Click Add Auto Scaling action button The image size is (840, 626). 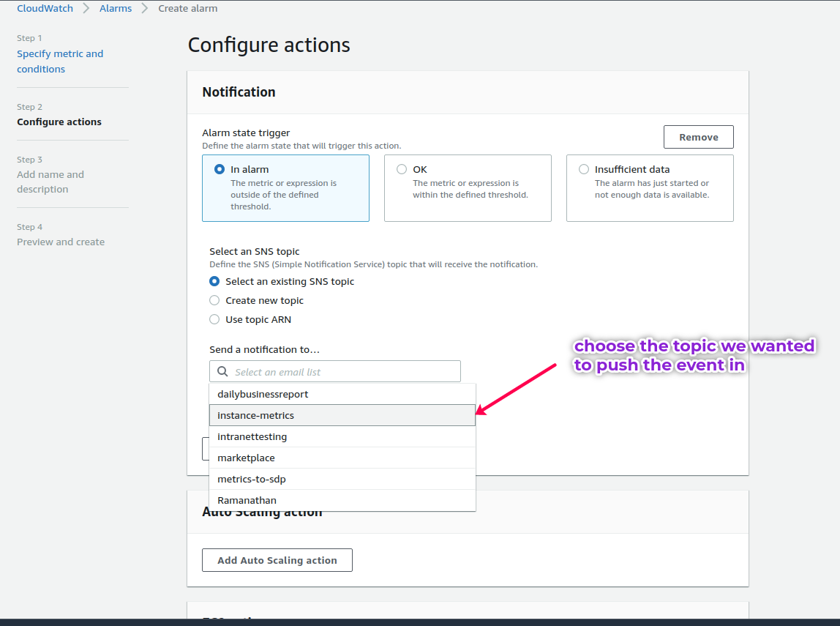[x=277, y=560]
